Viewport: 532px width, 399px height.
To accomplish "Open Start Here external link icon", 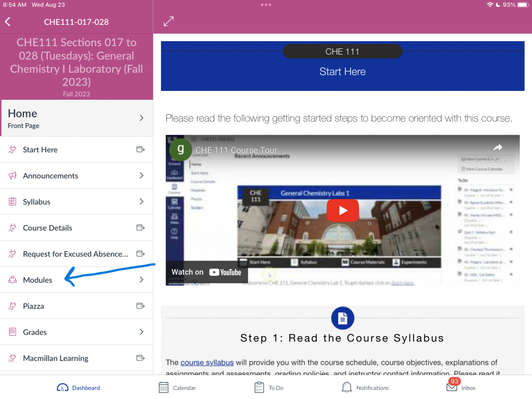I will (x=140, y=150).
